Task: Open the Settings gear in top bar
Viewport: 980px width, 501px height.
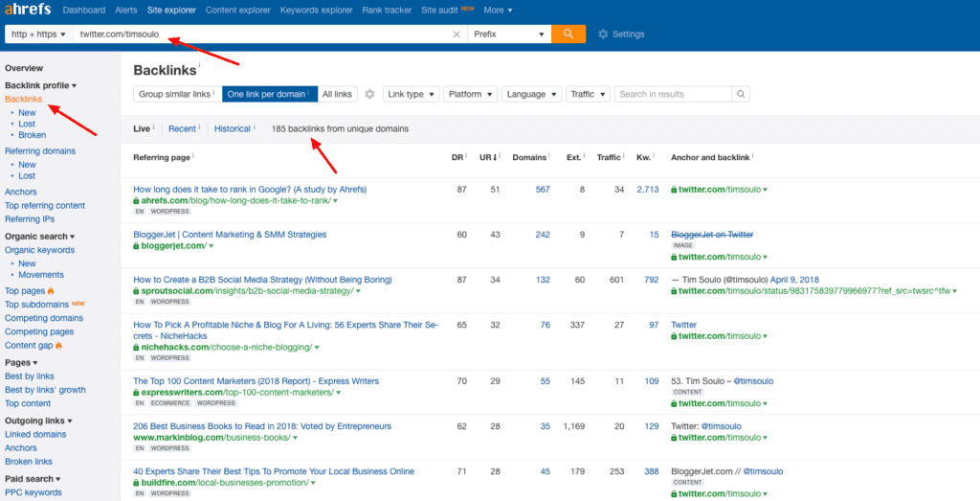Action: tap(603, 34)
